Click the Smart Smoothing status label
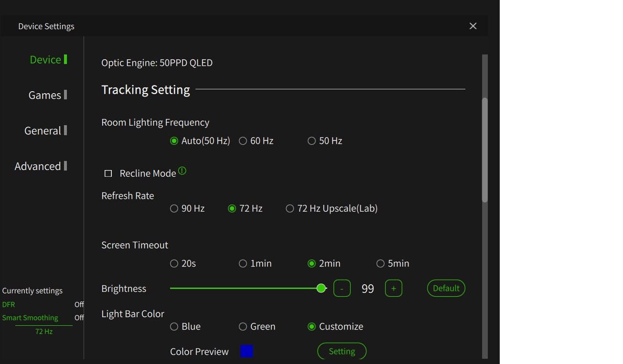 pyautogui.click(x=30, y=318)
